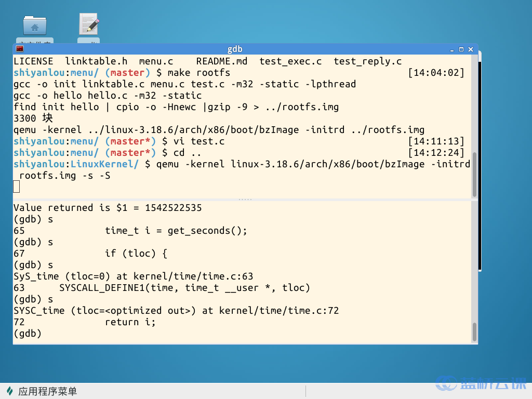
Task: Click the SYSCALL_DEFINE1 source line
Action: [184, 288]
